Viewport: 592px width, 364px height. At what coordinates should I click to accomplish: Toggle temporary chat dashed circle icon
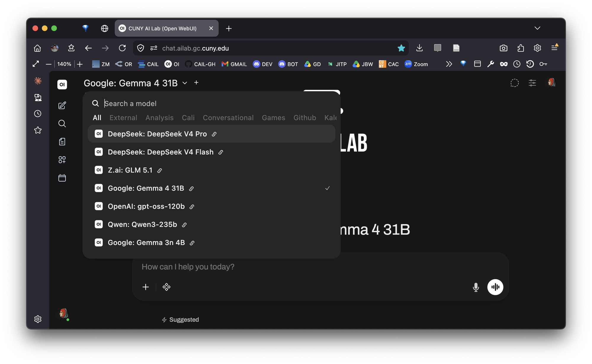515,83
